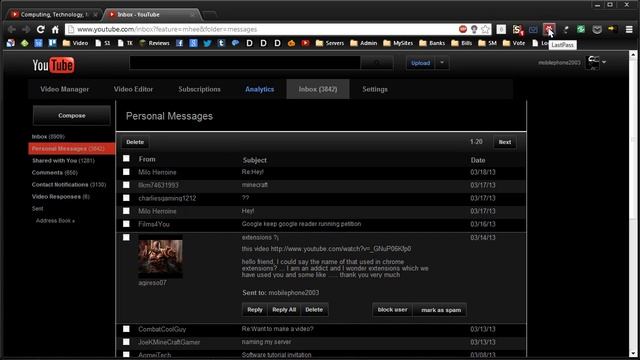This screenshot has height=360, width=640.
Task: Click the mobilephone2003 account avatar
Action: (593, 62)
